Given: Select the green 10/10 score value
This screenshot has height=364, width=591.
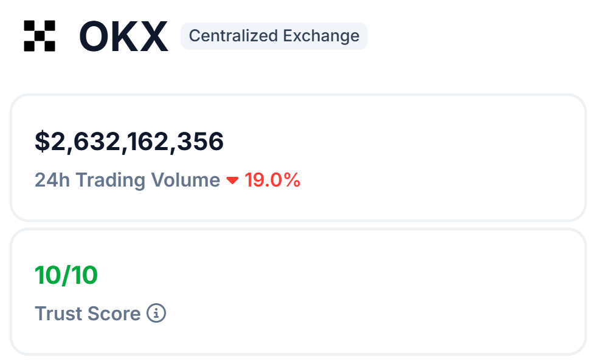Looking at the screenshot, I should (x=66, y=275).
